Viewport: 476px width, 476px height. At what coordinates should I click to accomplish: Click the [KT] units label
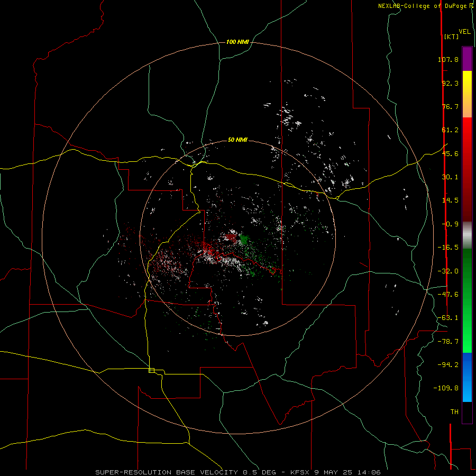[451, 36]
